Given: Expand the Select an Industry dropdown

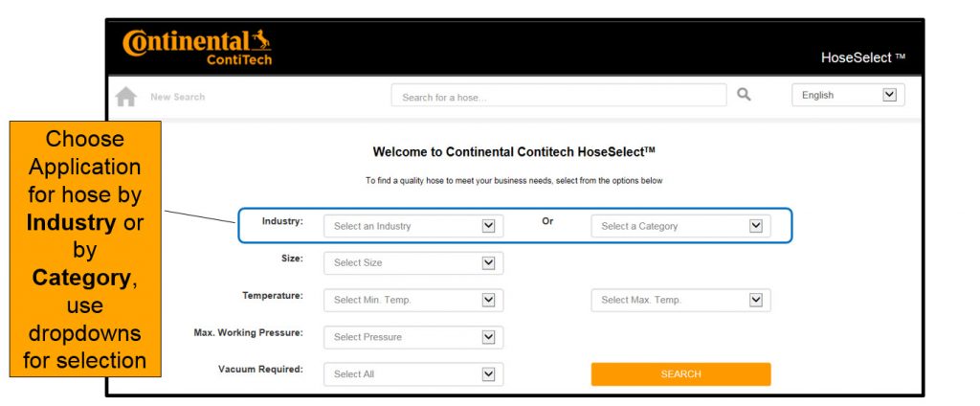Looking at the screenshot, I should pyautogui.click(x=412, y=226).
